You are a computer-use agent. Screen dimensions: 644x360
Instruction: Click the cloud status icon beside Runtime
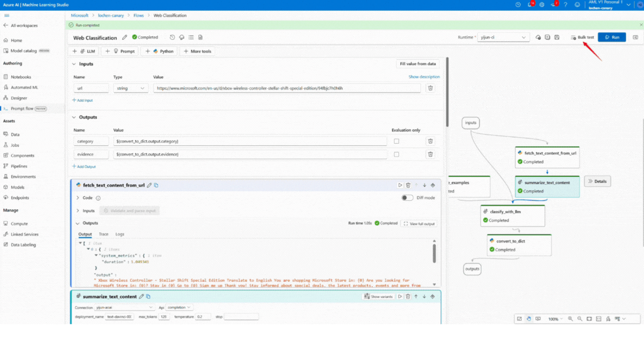click(538, 38)
